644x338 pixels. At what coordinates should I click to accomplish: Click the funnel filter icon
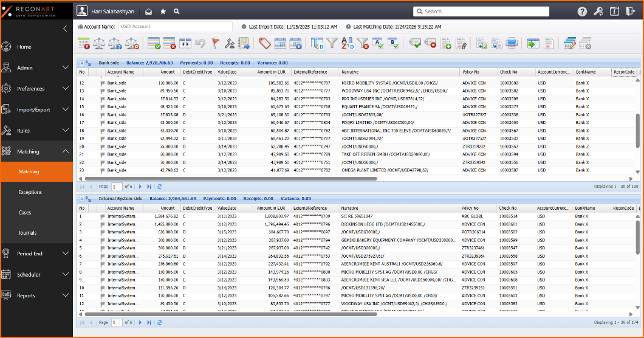click(x=332, y=43)
